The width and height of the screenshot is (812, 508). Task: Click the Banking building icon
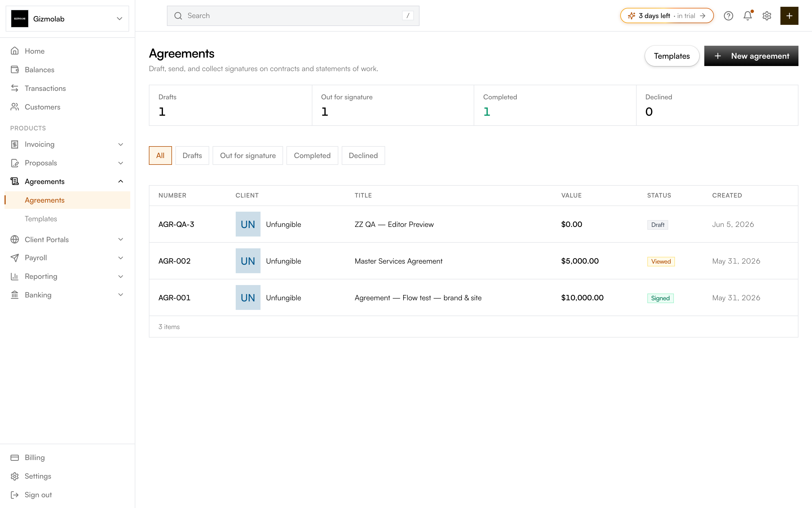click(x=15, y=295)
